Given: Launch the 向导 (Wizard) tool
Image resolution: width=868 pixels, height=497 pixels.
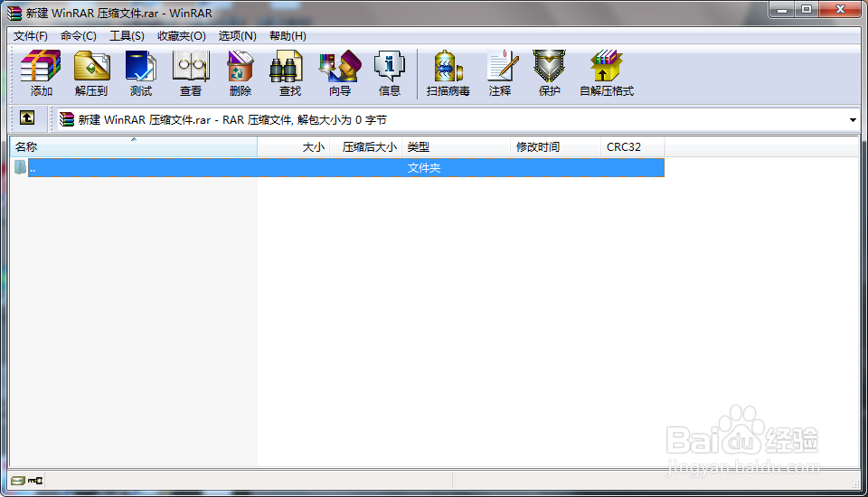Looking at the screenshot, I should [x=340, y=73].
